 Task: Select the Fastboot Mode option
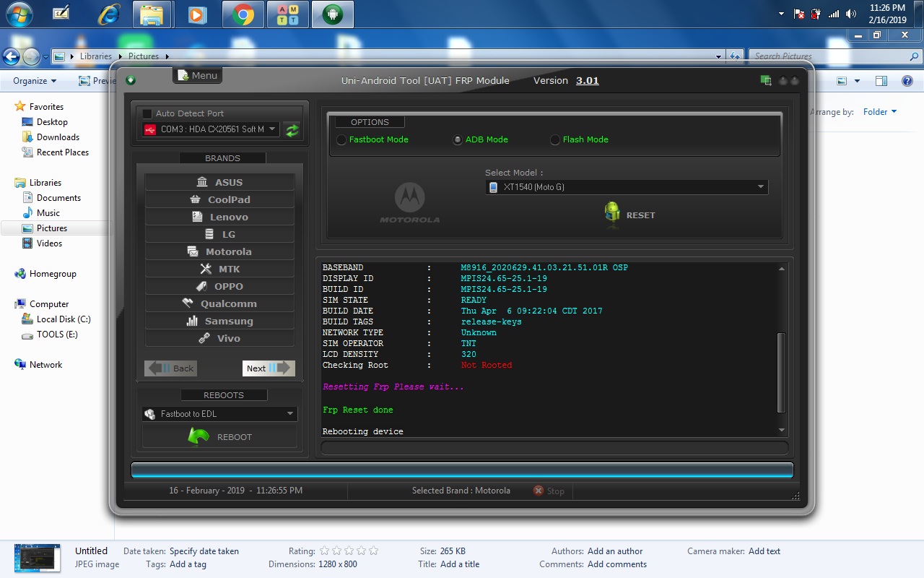click(341, 140)
